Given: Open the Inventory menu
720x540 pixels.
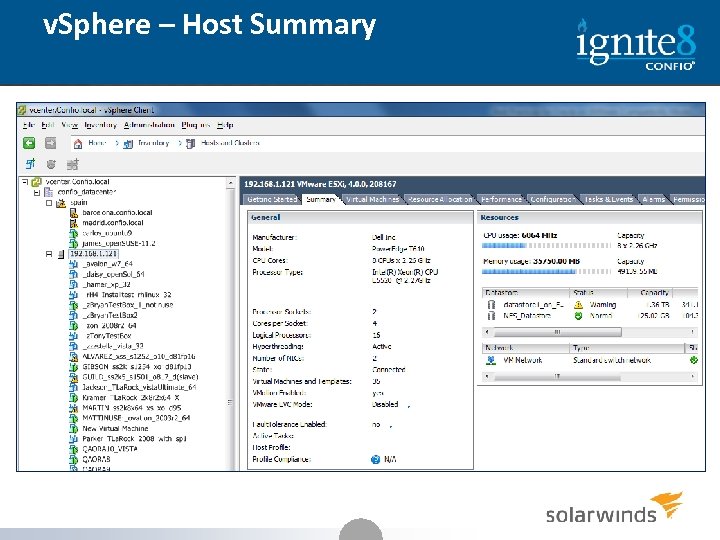Looking at the screenshot, I should [x=101, y=125].
